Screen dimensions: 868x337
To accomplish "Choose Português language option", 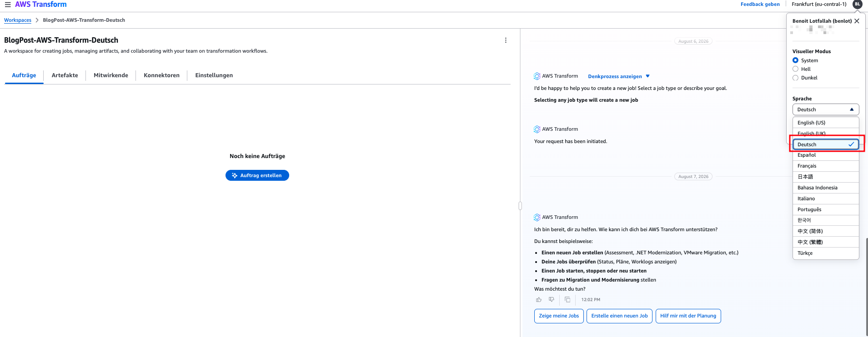I will (x=826, y=210).
